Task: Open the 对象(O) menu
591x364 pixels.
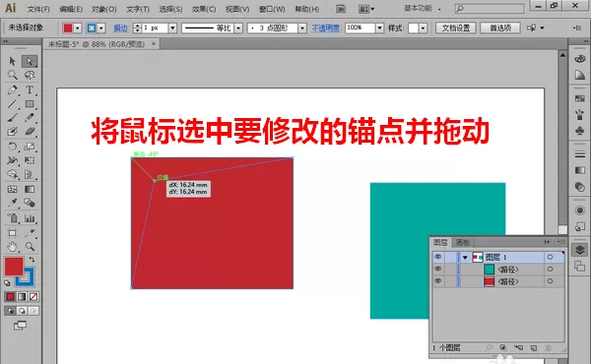Action: click(103, 9)
